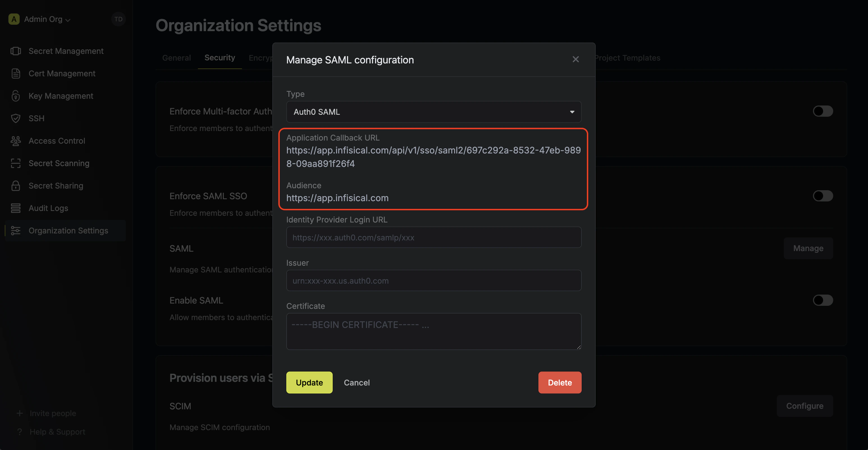868x450 pixels.
Task: Open the TD user avatar
Action: (x=118, y=19)
